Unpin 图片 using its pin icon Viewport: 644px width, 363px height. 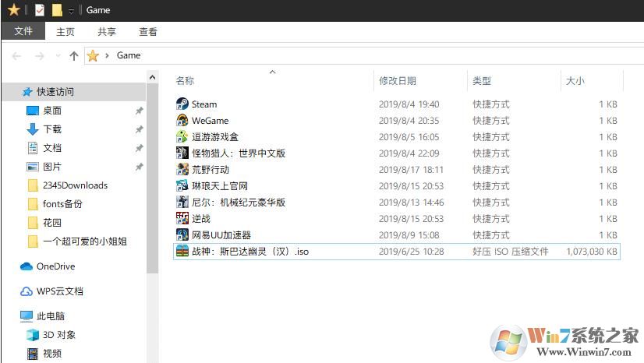pyautogui.click(x=140, y=167)
